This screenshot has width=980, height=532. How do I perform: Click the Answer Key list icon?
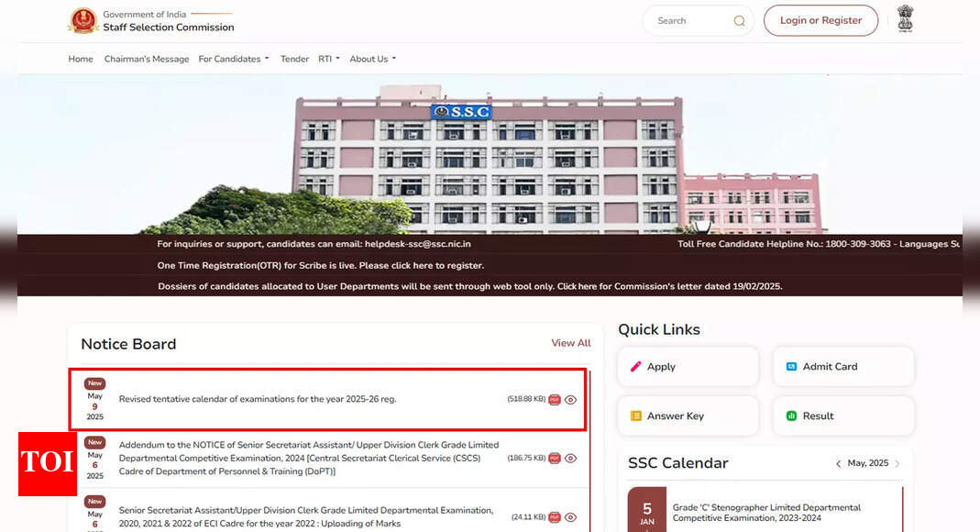635,416
